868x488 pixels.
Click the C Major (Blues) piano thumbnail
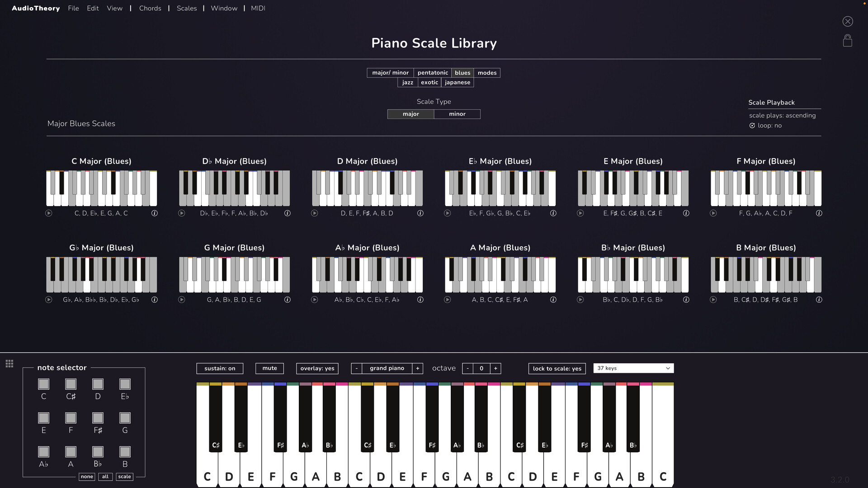point(101,188)
